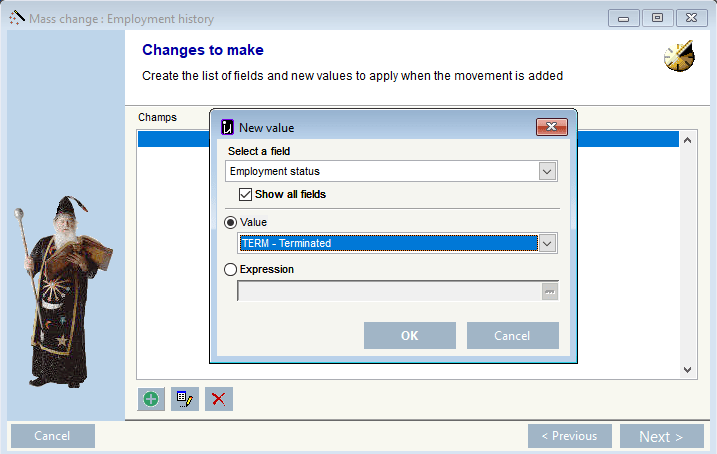Click the wizard wand icon in header

tap(679, 57)
